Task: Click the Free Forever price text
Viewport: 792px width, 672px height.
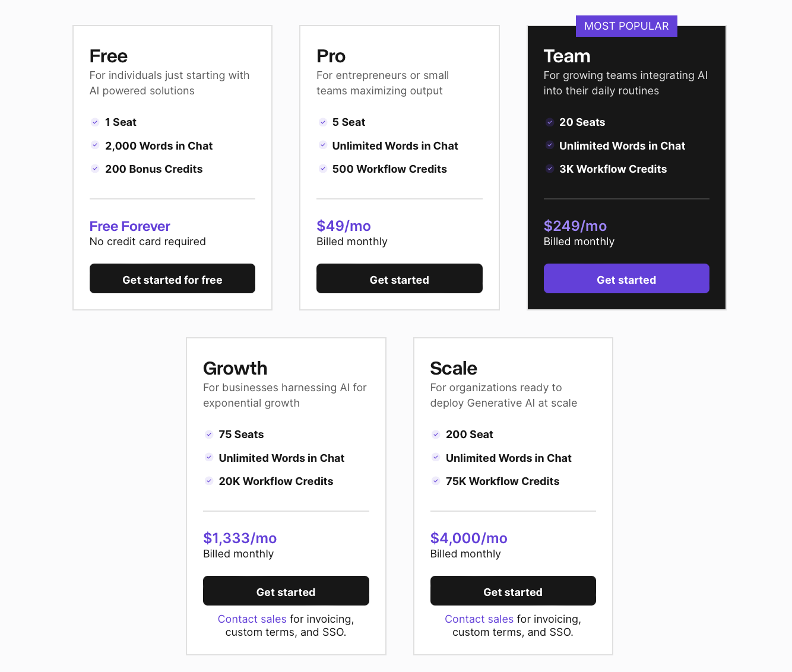Action: 129,226
